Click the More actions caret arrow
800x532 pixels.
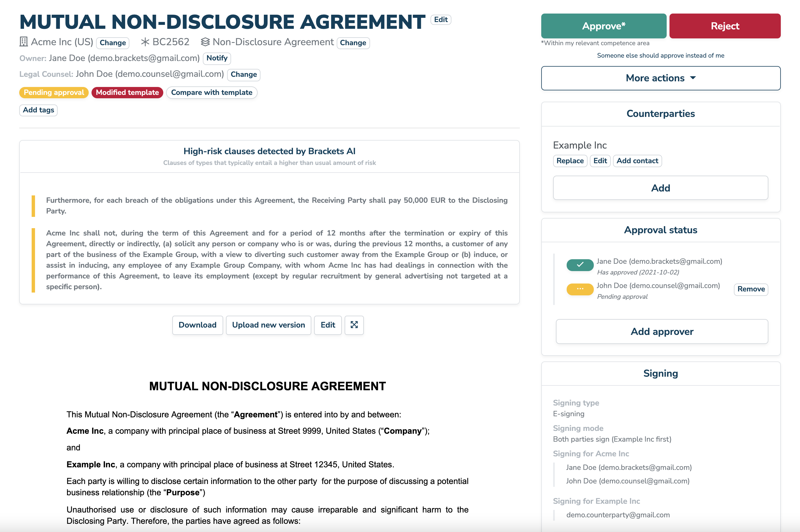click(x=693, y=78)
